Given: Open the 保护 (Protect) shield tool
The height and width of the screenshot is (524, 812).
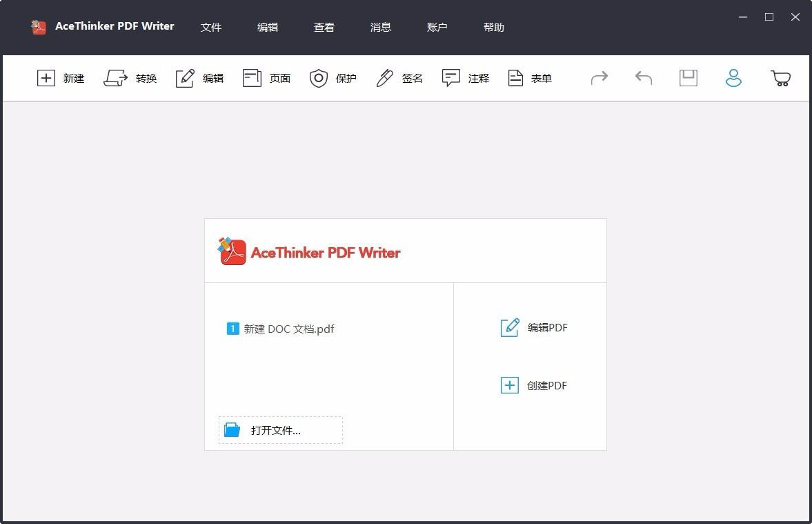Looking at the screenshot, I should coord(333,78).
